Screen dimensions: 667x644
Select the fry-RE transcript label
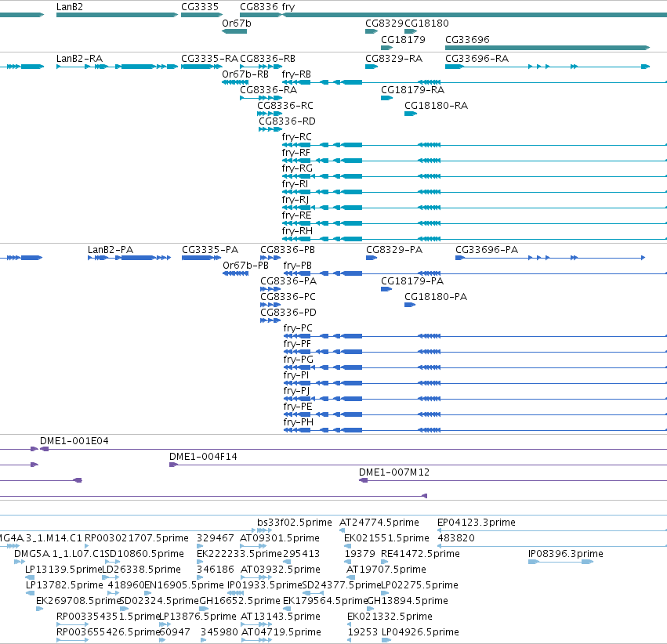[296, 215]
